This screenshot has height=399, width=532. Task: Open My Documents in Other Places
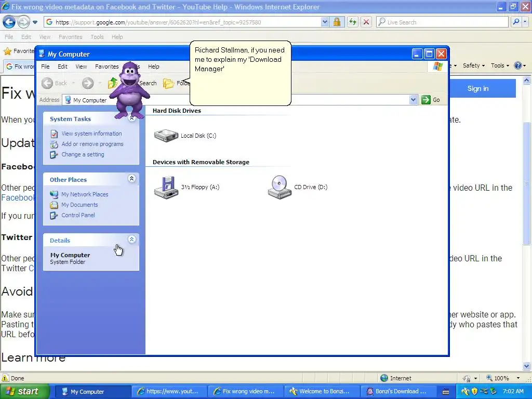(79, 205)
